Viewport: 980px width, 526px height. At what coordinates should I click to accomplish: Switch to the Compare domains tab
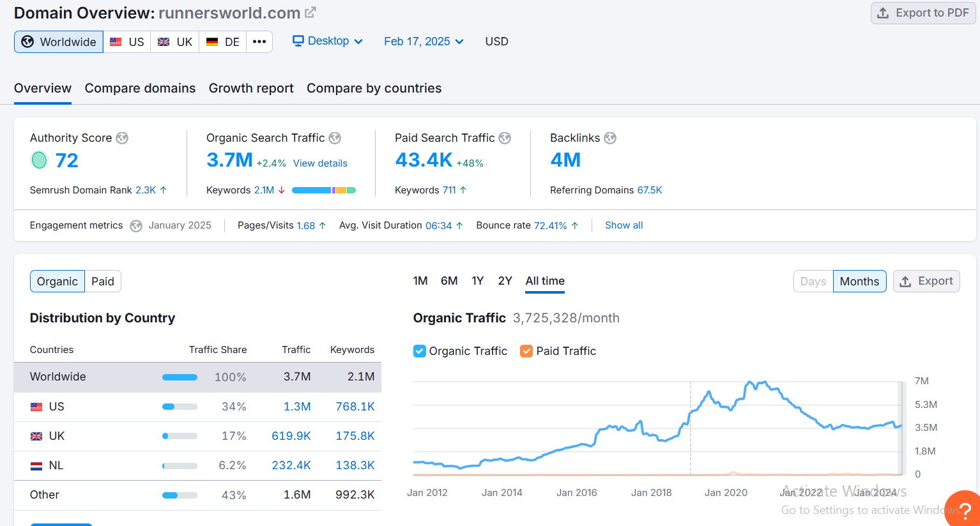click(x=140, y=88)
